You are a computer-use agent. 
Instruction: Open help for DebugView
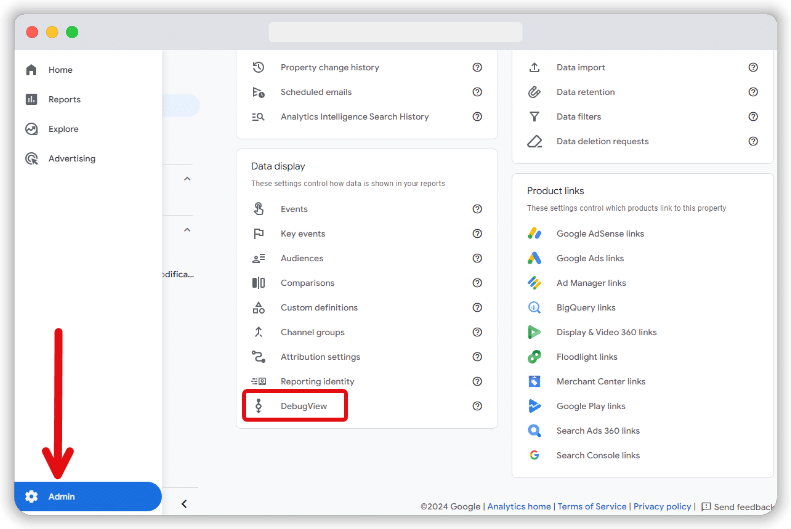pos(477,406)
